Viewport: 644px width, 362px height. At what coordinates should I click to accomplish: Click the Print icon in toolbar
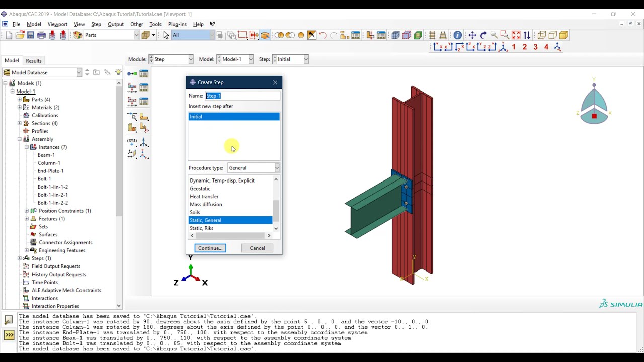click(41, 35)
